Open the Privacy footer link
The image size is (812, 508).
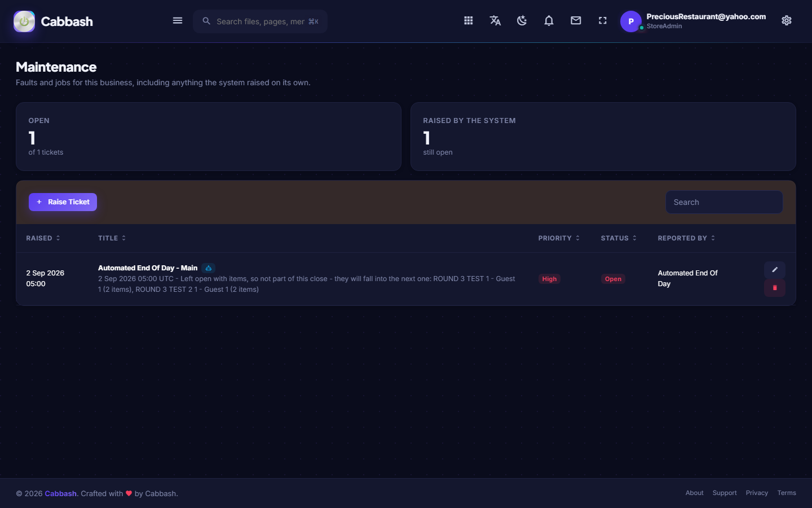pos(757,493)
